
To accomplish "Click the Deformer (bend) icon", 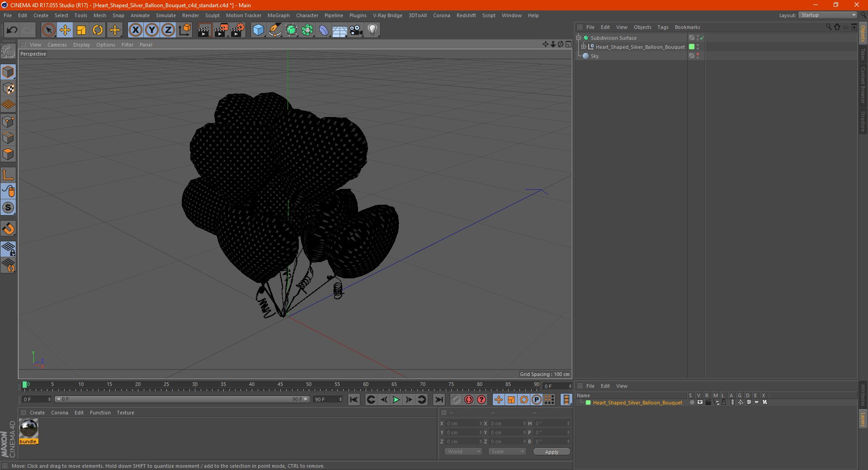I will (x=324, y=30).
